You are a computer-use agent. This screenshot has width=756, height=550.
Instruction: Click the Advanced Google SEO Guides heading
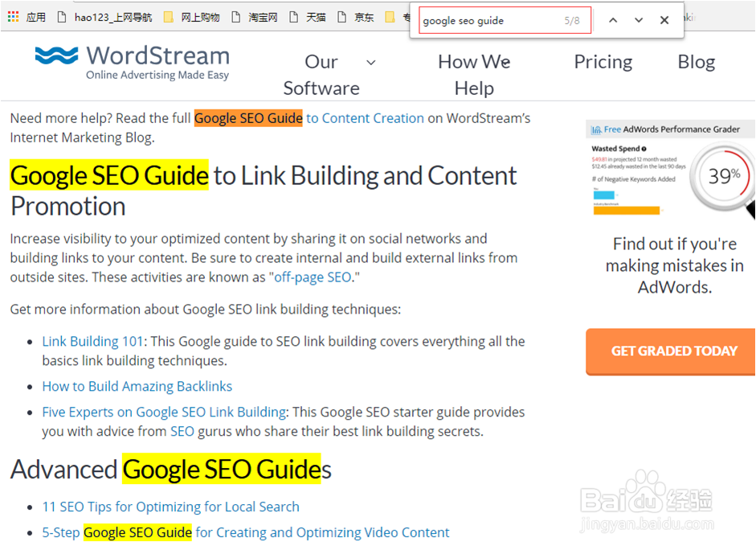click(x=170, y=470)
